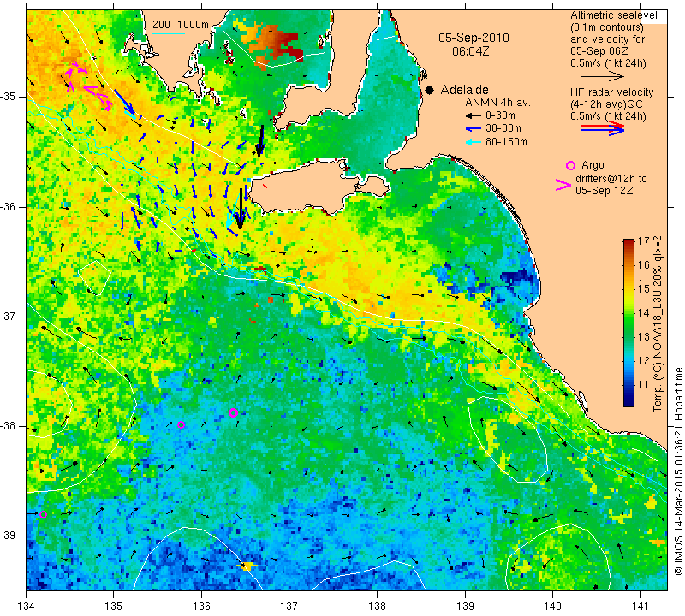Click the 30-80m legend label

(503, 129)
